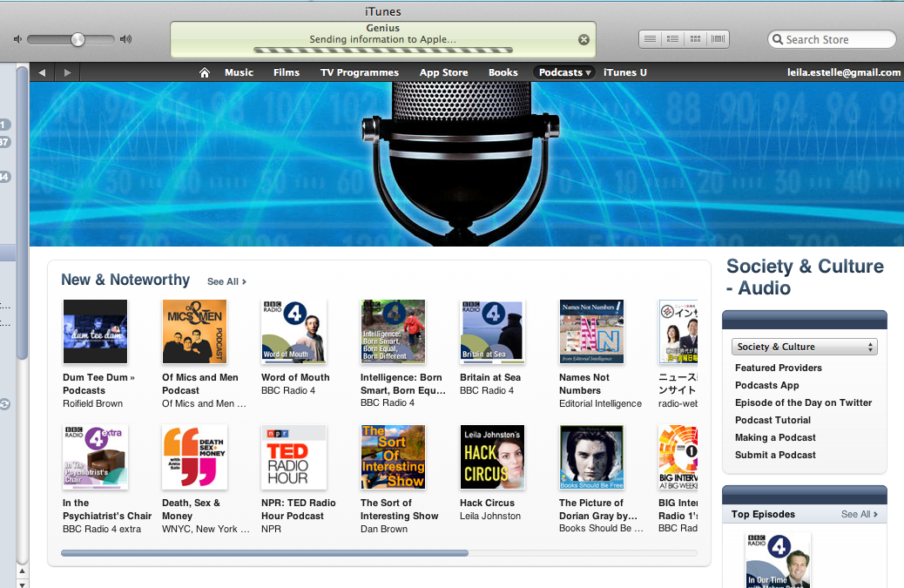Image resolution: width=904 pixels, height=588 pixels.
Task: Click the Word of Mouth title link
Action: coord(295,377)
